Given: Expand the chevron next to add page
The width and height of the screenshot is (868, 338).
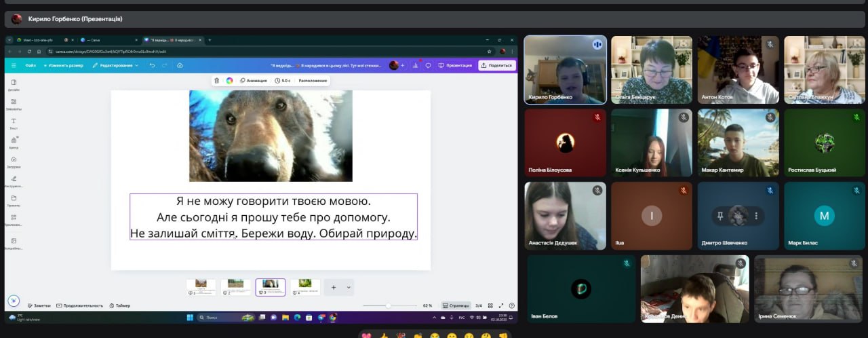Looking at the screenshot, I should tap(349, 287).
